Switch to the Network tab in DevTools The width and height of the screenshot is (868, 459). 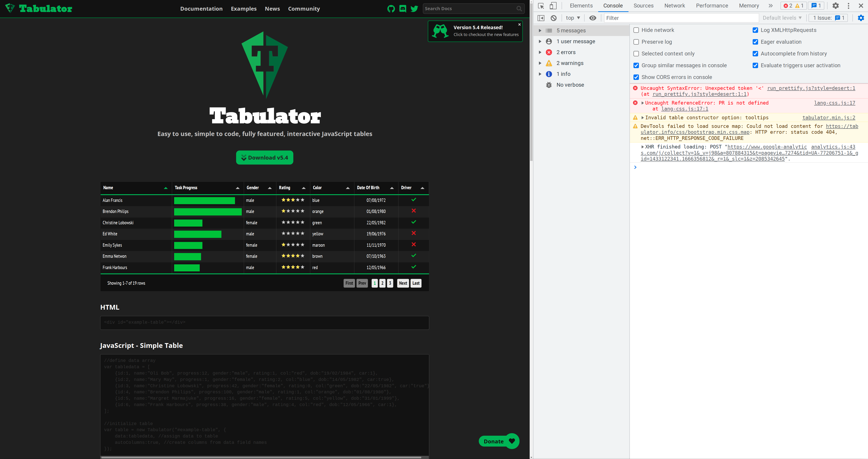click(675, 6)
